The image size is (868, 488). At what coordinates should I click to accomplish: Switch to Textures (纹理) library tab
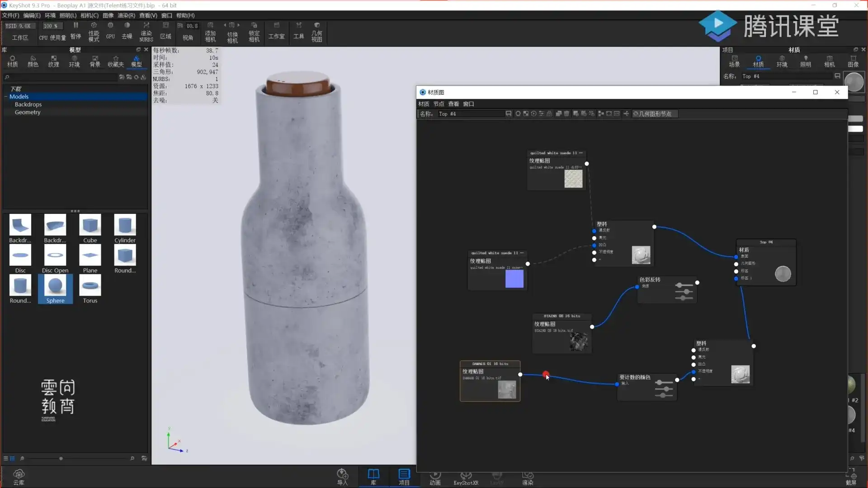[53, 61]
